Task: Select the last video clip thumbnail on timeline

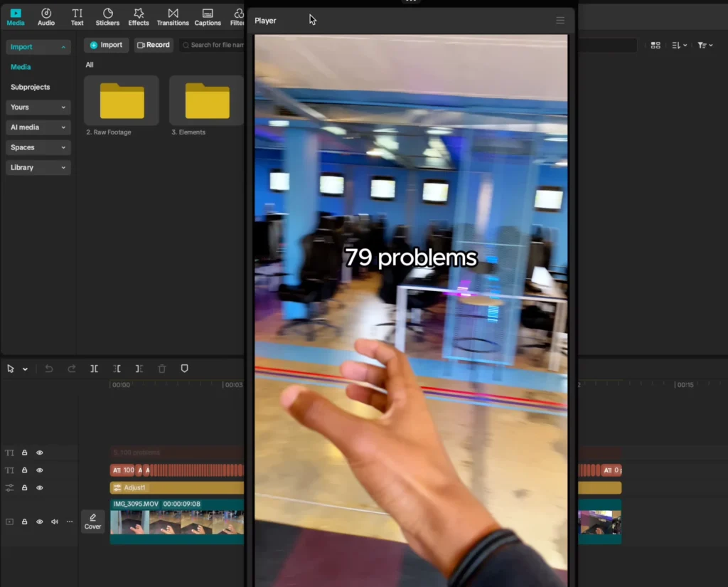Action: (x=599, y=522)
